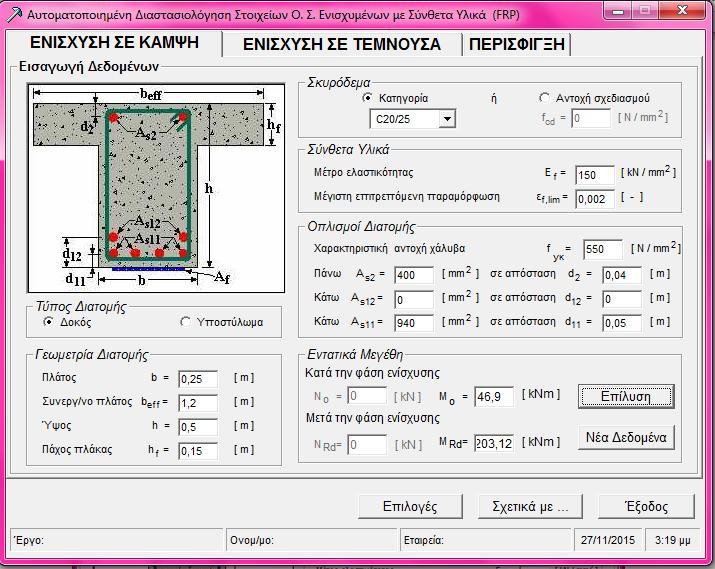Click the Νέα Δεδομένα button

pos(626,438)
